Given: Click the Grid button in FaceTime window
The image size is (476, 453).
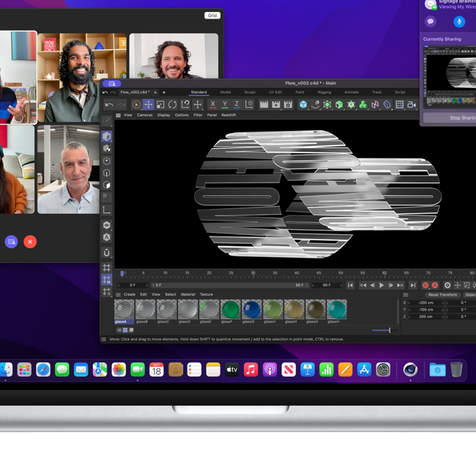Looking at the screenshot, I should pyautogui.click(x=212, y=16).
